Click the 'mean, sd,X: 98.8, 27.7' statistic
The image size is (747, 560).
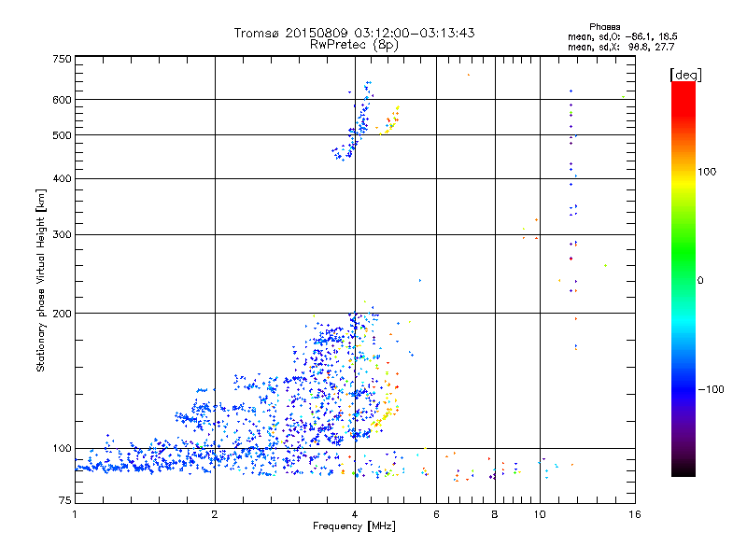click(621, 47)
